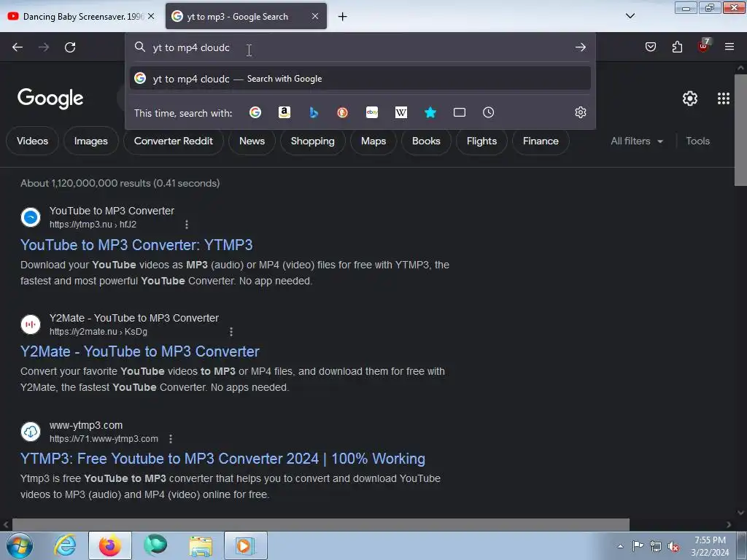Search this time with eBay
The image size is (747, 560).
[x=372, y=112]
